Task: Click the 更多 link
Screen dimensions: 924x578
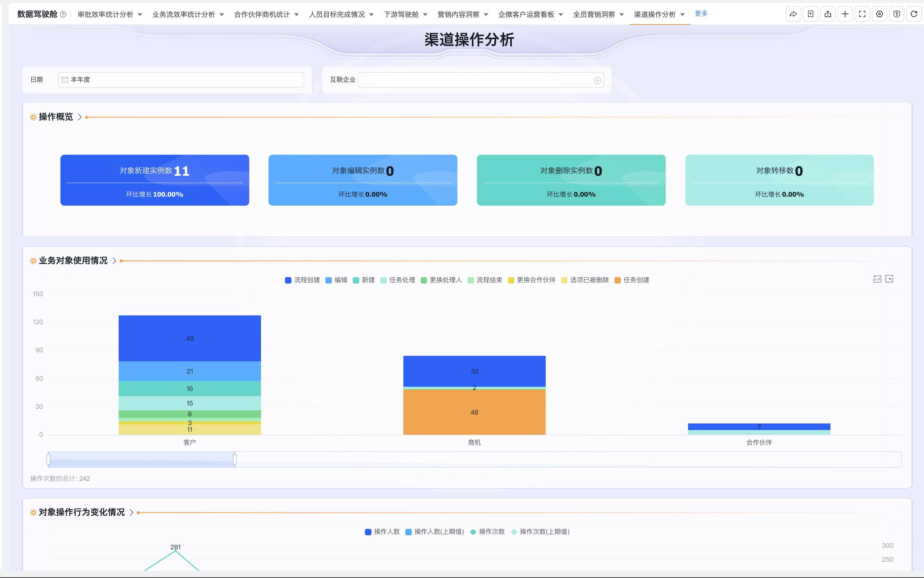Action: click(x=701, y=14)
